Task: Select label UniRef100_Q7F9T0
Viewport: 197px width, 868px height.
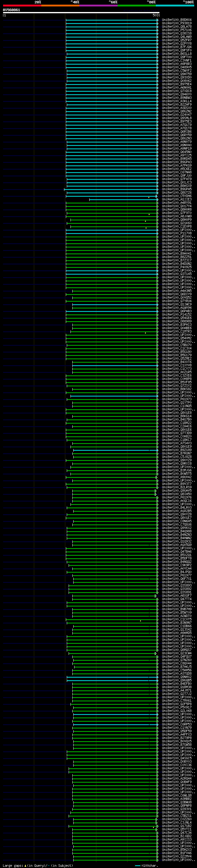Action: [177, 213]
